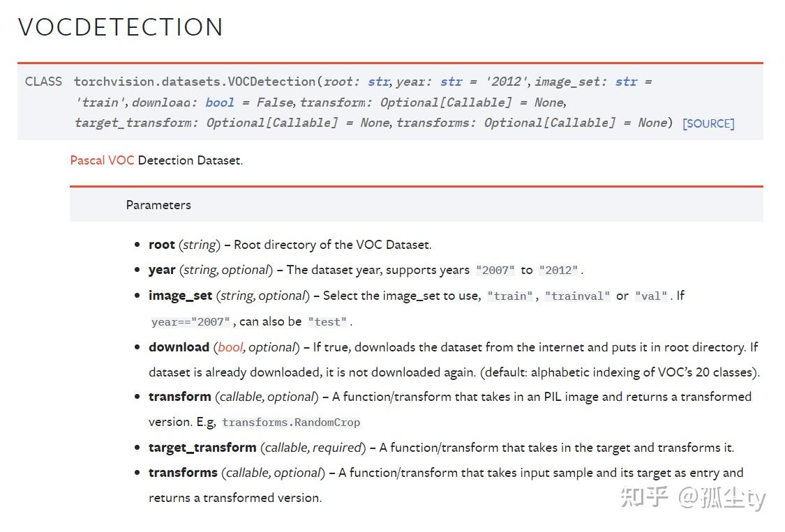Click the "trainval" code literal
The image size is (785, 532).
pyautogui.click(x=577, y=296)
